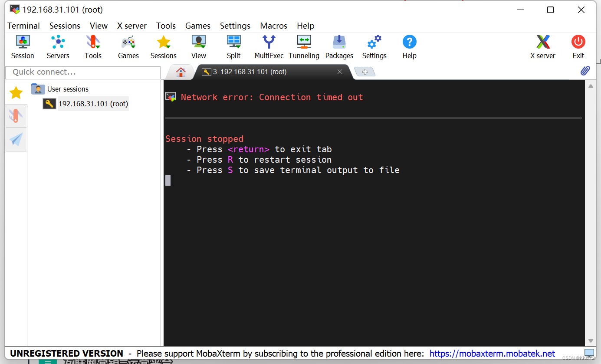Open the mobaxterm.mobatek.net link

point(493,354)
